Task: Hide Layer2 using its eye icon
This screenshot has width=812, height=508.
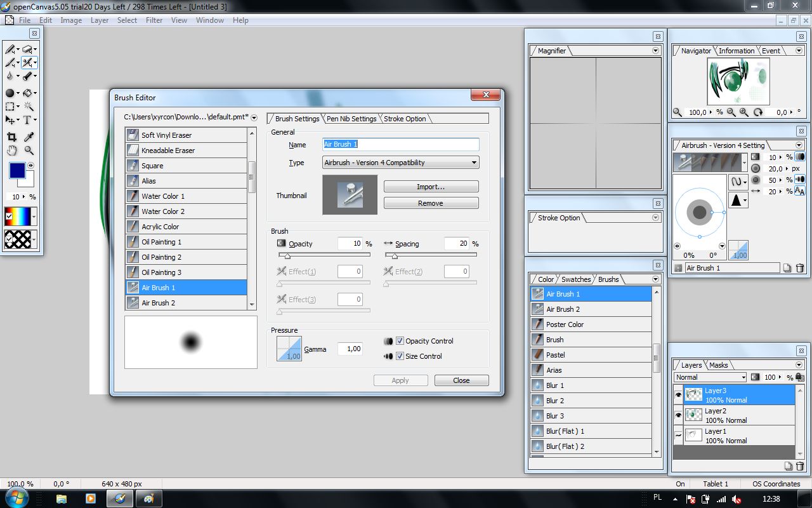Action: click(x=679, y=415)
